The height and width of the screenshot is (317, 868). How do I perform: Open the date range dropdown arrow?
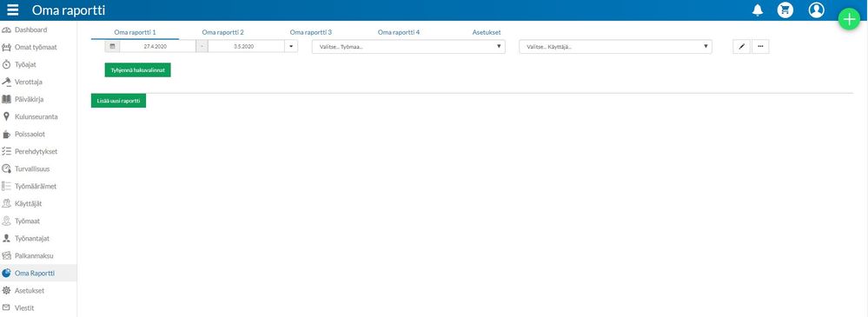tap(291, 47)
